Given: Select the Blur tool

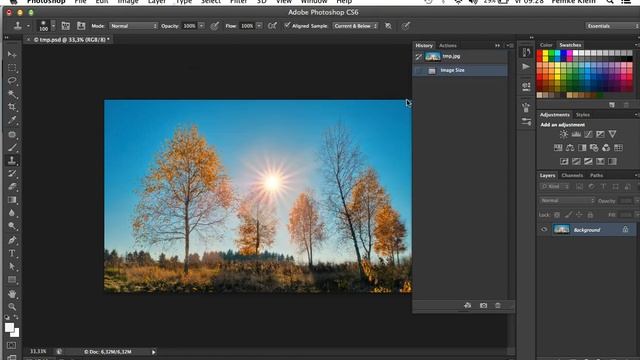Looking at the screenshot, I should click(x=12, y=213).
